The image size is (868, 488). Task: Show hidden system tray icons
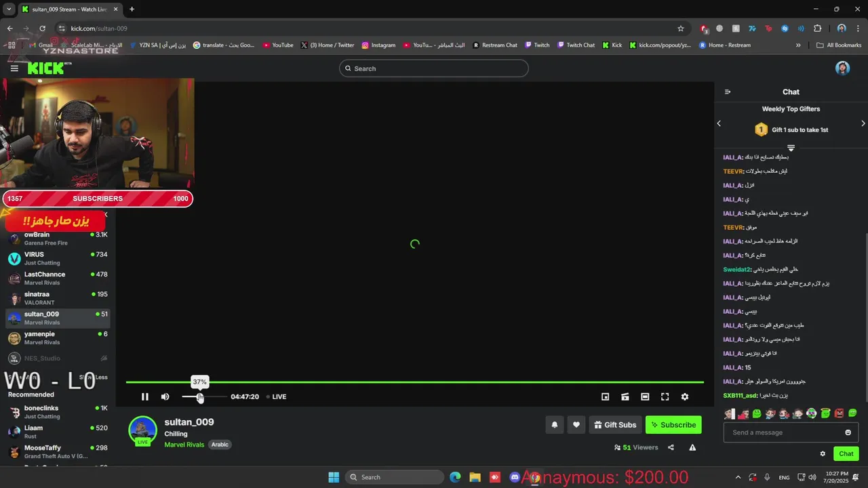click(x=738, y=477)
